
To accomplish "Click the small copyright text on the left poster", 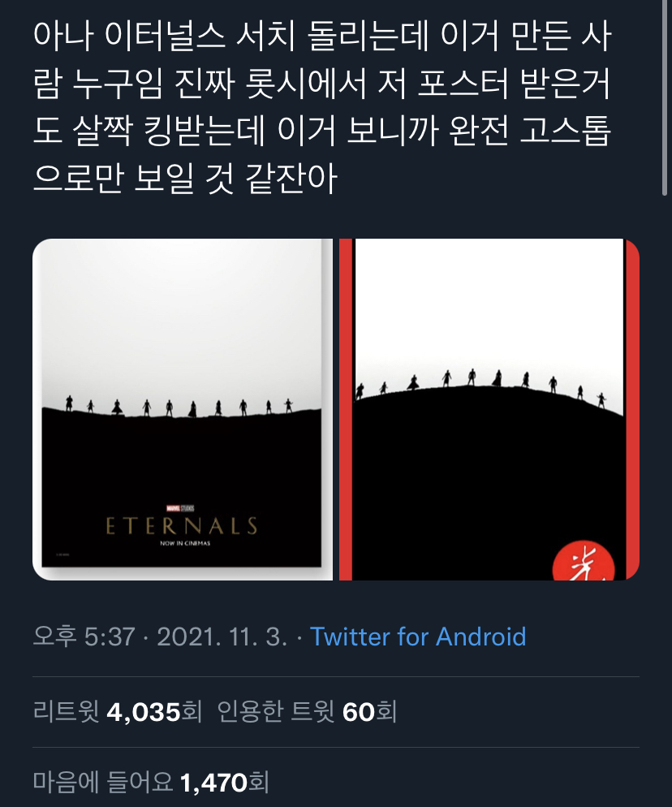I will coord(62,555).
